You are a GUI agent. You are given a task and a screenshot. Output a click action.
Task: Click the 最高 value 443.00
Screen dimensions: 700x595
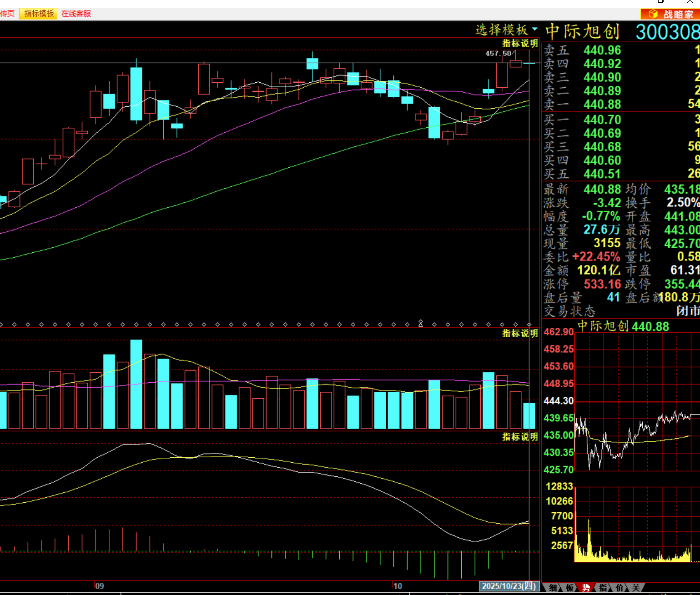pyautogui.click(x=682, y=230)
